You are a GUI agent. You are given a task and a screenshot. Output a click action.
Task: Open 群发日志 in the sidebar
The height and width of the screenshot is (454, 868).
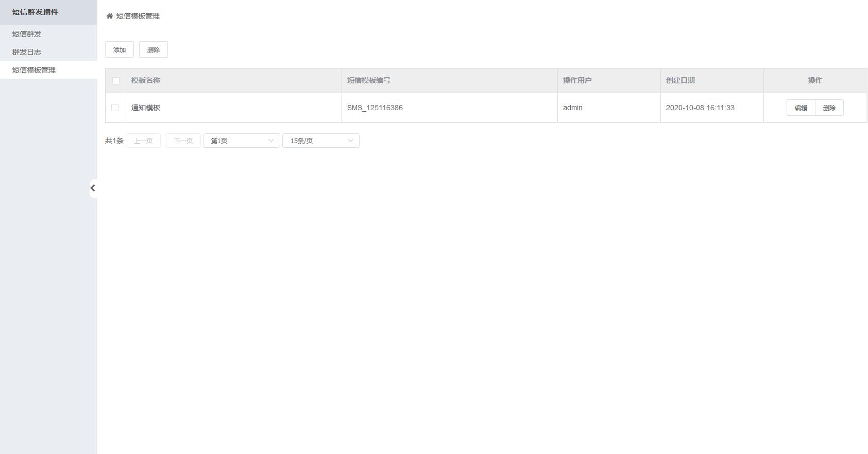pos(48,52)
